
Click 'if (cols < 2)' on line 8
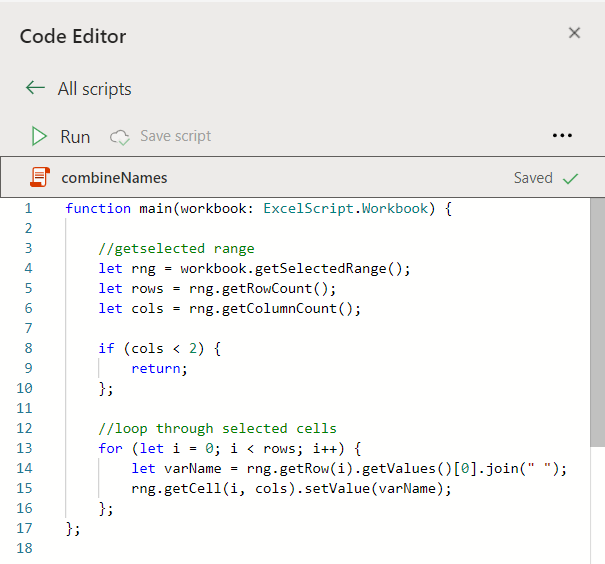pyautogui.click(x=151, y=349)
